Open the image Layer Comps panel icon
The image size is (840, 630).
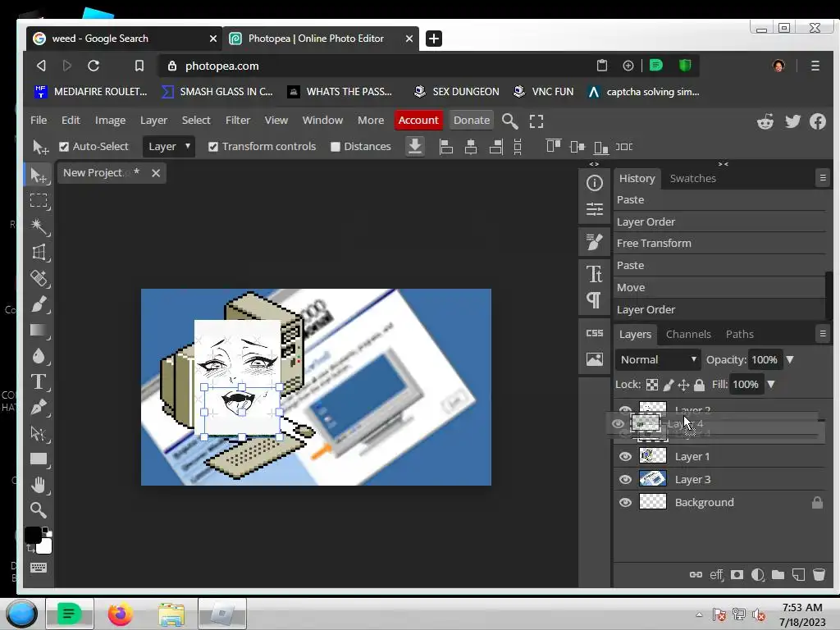(x=594, y=359)
